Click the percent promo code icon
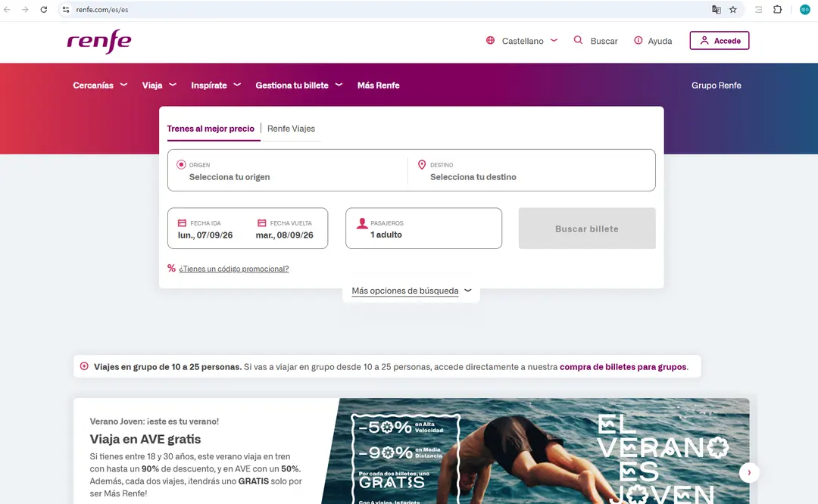The height and width of the screenshot is (504, 818). [171, 269]
